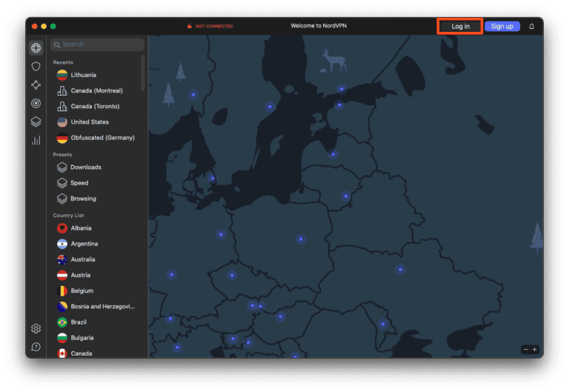Click the Search servers field

[x=97, y=45]
